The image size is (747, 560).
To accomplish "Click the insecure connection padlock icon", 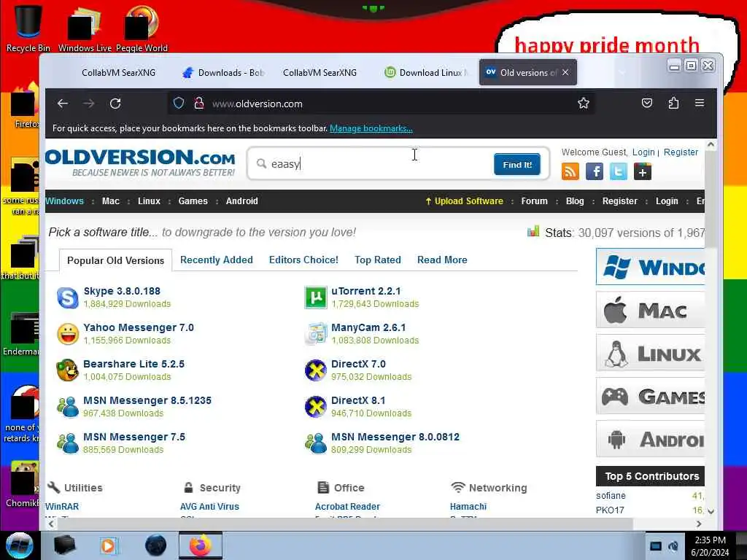I will (199, 103).
